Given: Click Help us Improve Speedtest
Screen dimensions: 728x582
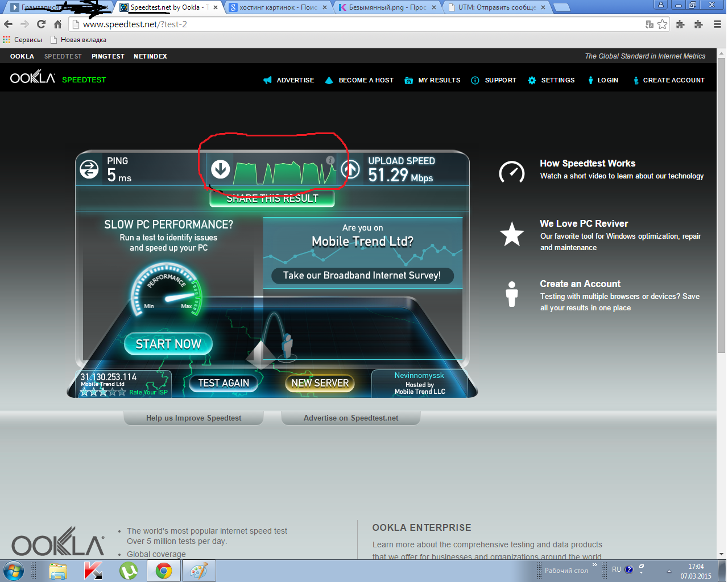Looking at the screenshot, I should click(193, 418).
